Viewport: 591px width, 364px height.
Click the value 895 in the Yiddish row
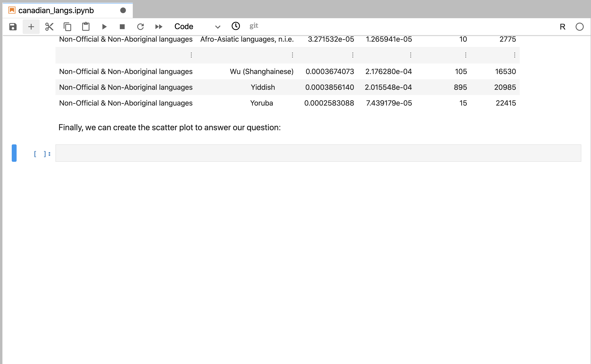pyautogui.click(x=460, y=87)
